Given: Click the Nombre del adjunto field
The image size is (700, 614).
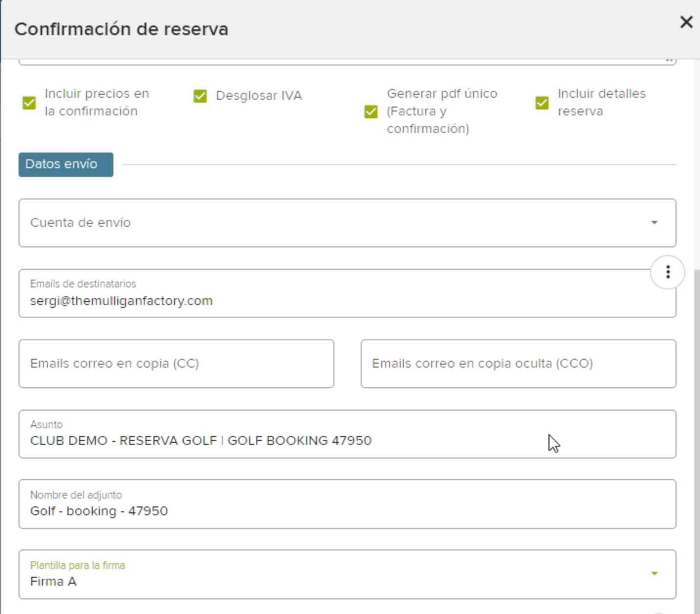Looking at the screenshot, I should tap(342, 511).
